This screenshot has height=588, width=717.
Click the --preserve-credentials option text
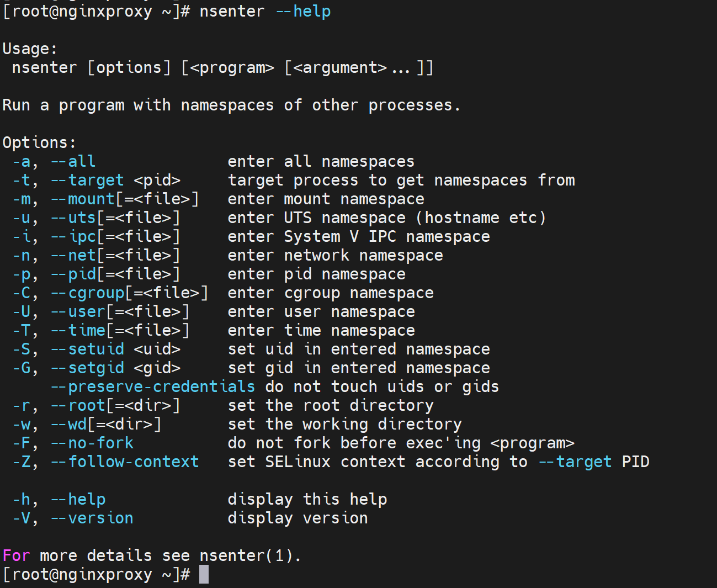153,386
